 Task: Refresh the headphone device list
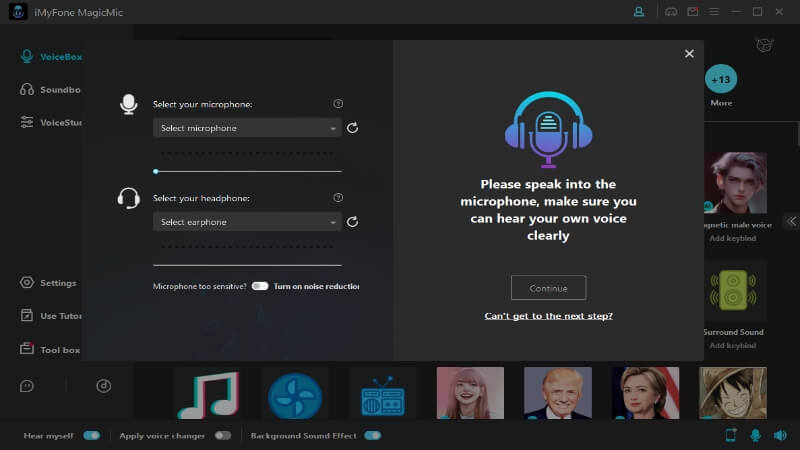(x=353, y=222)
